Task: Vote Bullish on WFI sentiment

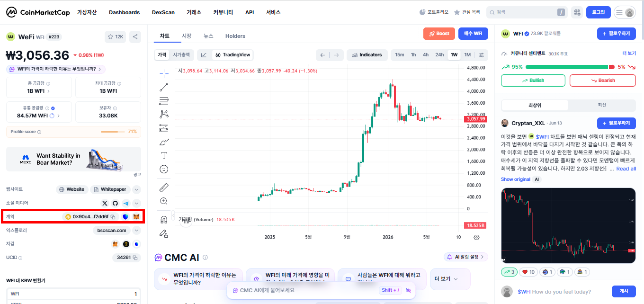Action: 533,80
